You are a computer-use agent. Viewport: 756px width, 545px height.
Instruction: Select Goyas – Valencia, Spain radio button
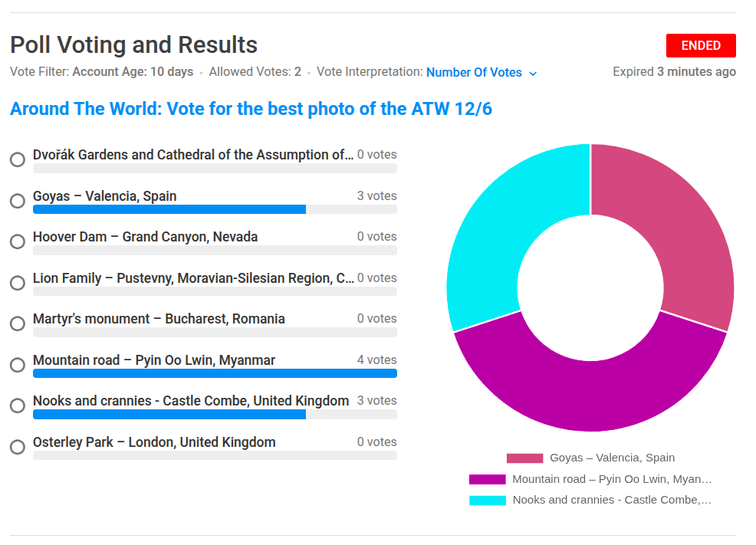tap(18, 201)
